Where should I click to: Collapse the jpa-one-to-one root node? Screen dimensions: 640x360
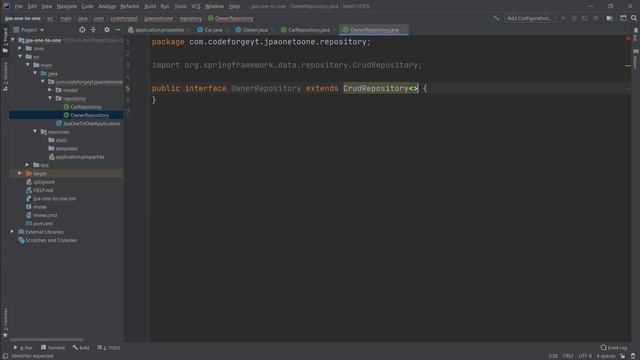tap(13, 40)
